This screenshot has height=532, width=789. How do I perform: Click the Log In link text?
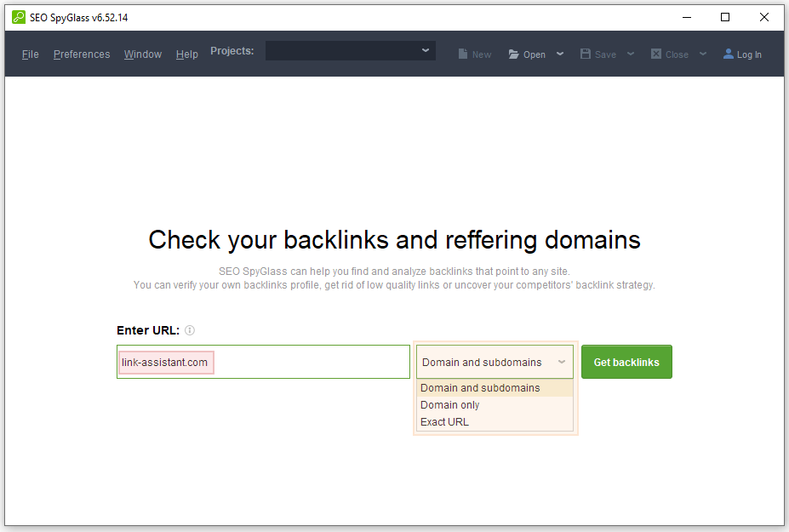tap(749, 54)
